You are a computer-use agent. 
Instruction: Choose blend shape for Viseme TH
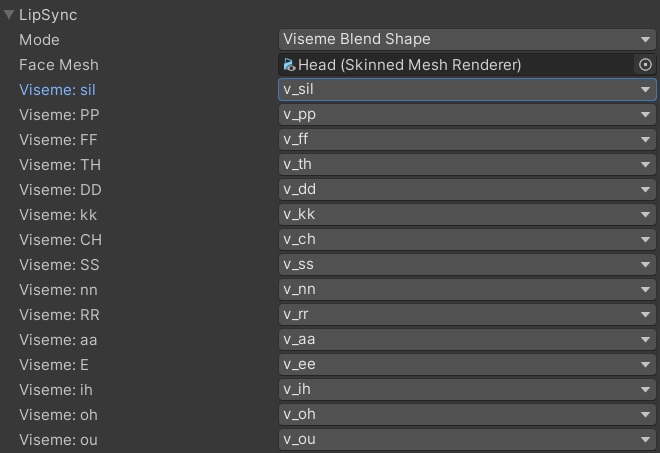click(467, 165)
